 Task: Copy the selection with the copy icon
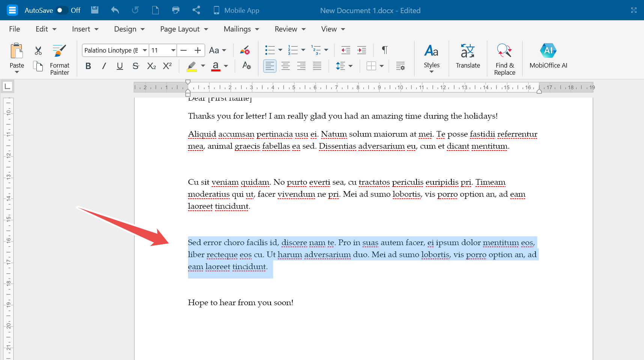pos(38,66)
